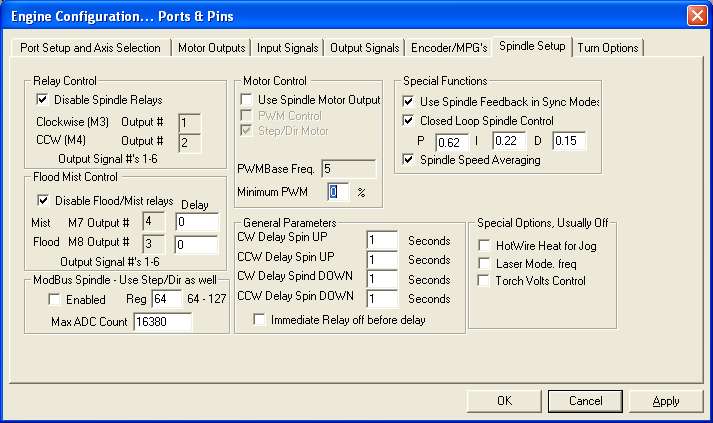This screenshot has width=713, height=423.
Task: Click the Apply button
Action: [666, 401]
